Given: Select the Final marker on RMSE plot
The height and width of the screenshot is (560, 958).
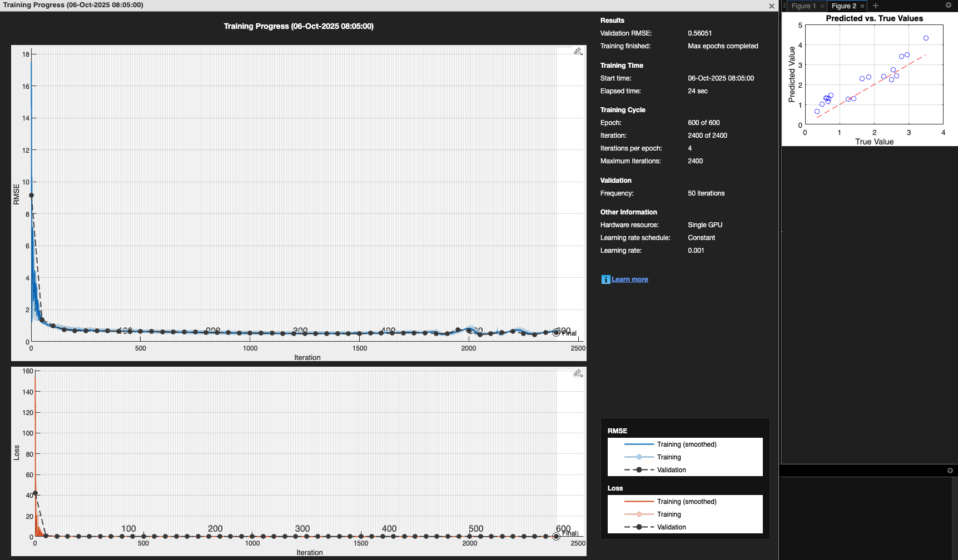Looking at the screenshot, I should pyautogui.click(x=556, y=332).
